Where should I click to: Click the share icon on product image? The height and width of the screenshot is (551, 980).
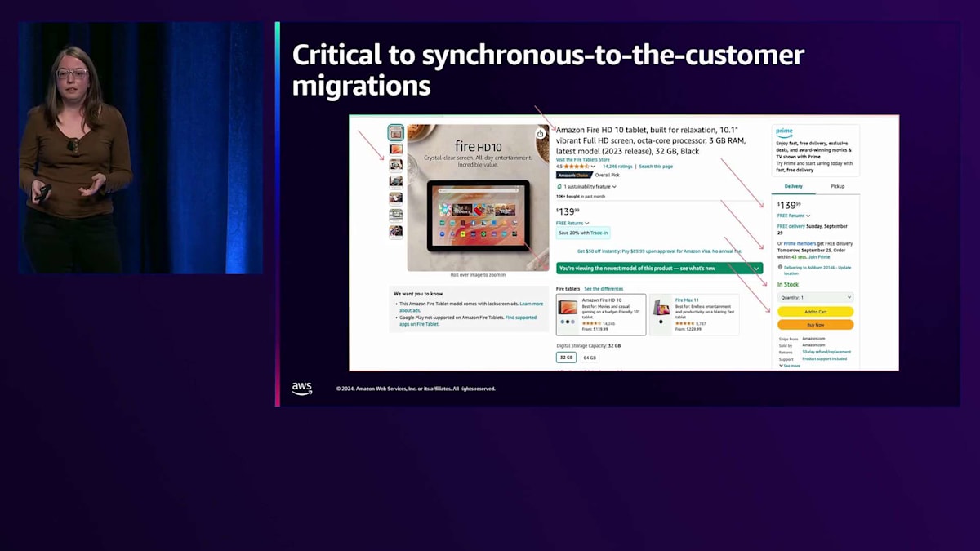click(x=541, y=134)
